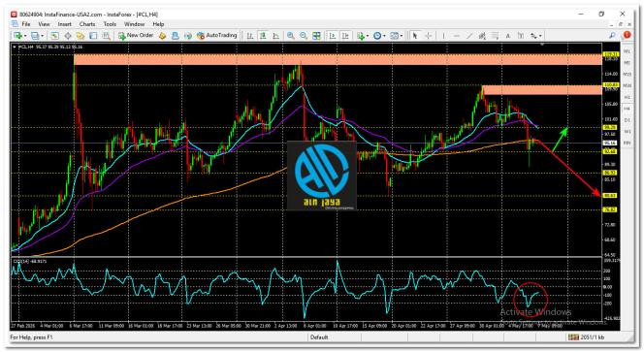Image resolution: width=644 pixels, height=352 pixels.
Task: Open the Tools menu
Action: pos(110,24)
